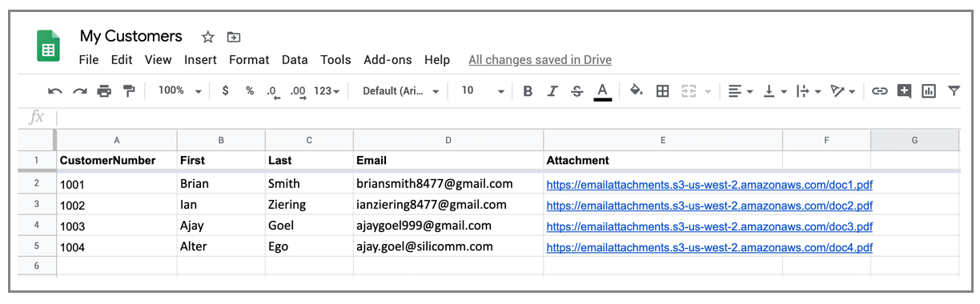This screenshot has height=304, width=980.
Task: Open the font size dropdown
Action: 483,91
